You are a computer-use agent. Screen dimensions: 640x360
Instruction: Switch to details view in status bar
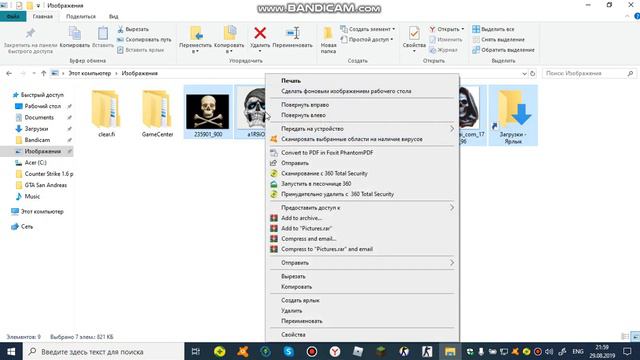(x=625, y=337)
